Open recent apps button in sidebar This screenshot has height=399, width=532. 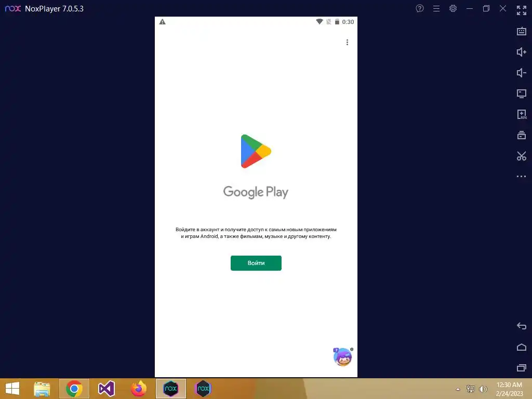pyautogui.click(x=522, y=368)
